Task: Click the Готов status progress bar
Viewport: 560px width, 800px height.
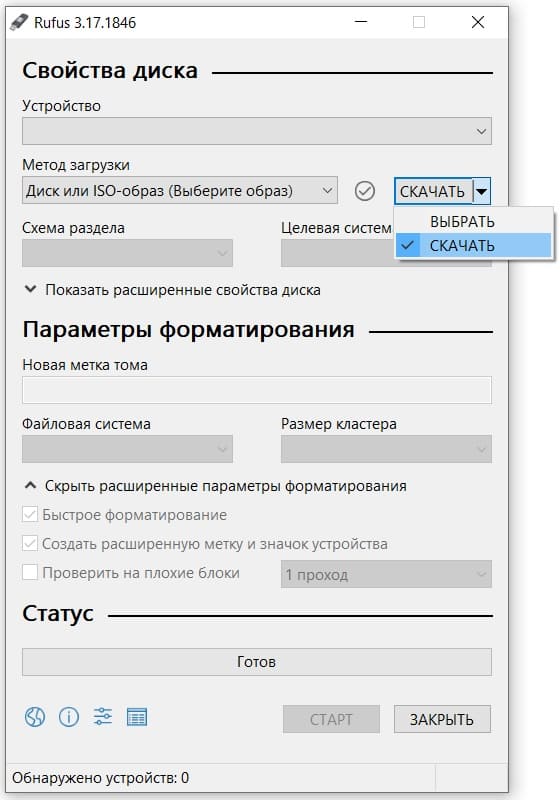Action: point(257,662)
